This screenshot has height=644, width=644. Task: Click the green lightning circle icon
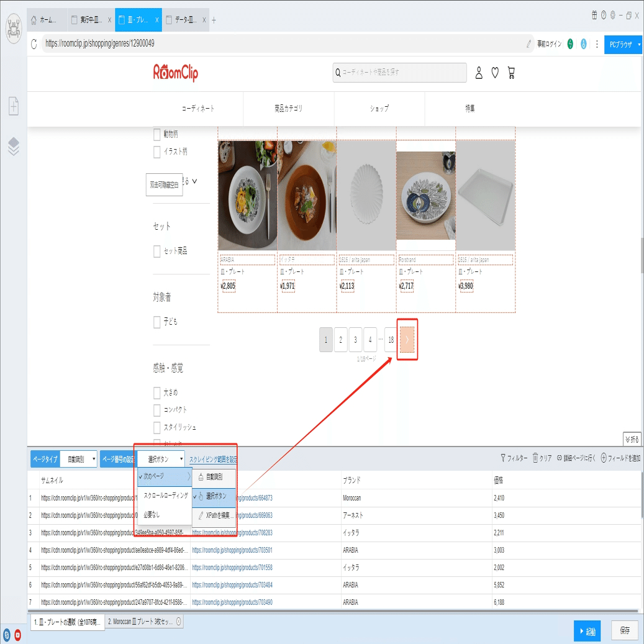coord(570,43)
